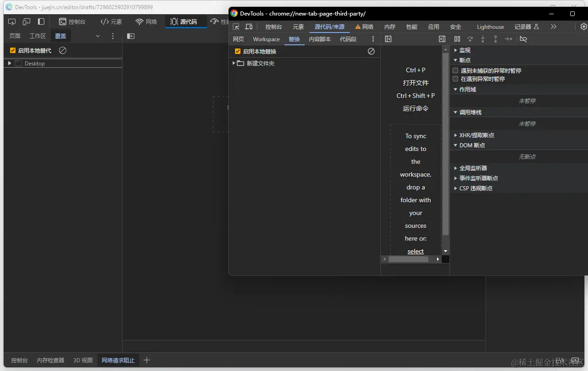Switch to the 内容脚本 sub-tab
588x371 pixels.
click(320, 39)
